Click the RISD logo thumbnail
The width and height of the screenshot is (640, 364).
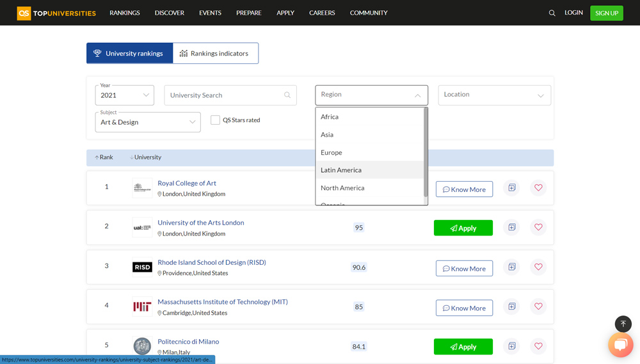(142, 267)
